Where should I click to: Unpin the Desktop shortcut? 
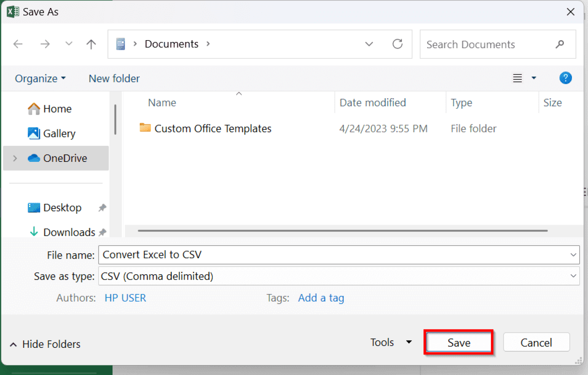point(102,207)
